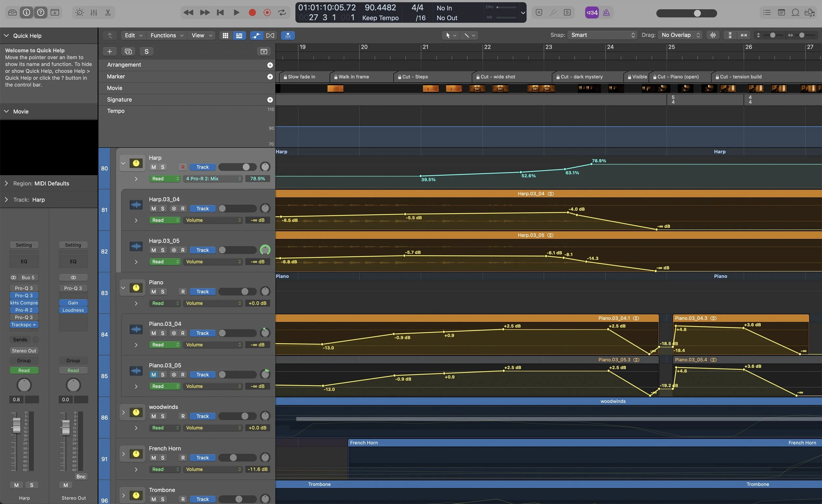Start playback with the Play button
The width and height of the screenshot is (822, 504).
(x=236, y=12)
